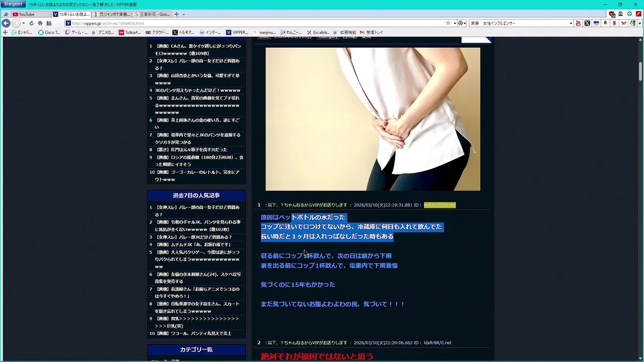Click the 過去7日の人気記事 header
Viewport: 644px width, 362px height.
[x=196, y=195]
